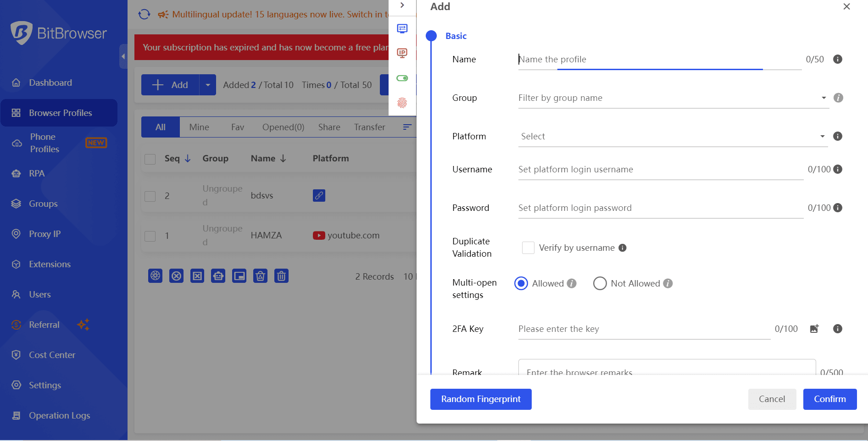Image resolution: width=868 pixels, height=441 pixels.
Task: Click the info icon next to Name field
Action: click(x=837, y=59)
